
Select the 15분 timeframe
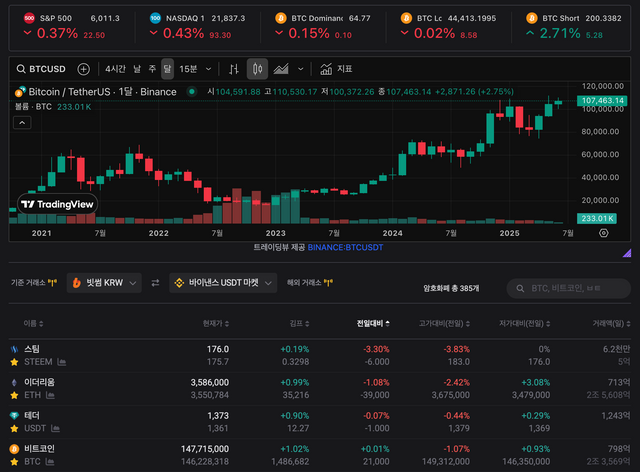click(x=188, y=69)
